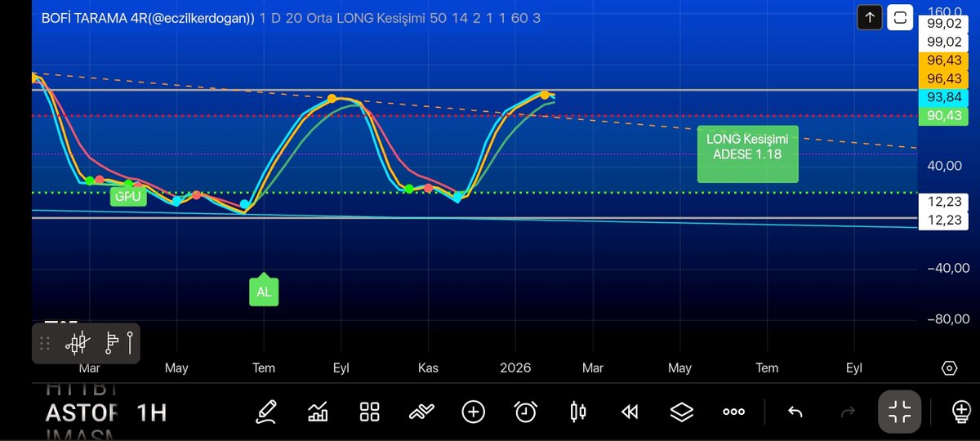Open chart type candlestick icon in bottom toolbar
The image size is (980, 441).
(578, 412)
